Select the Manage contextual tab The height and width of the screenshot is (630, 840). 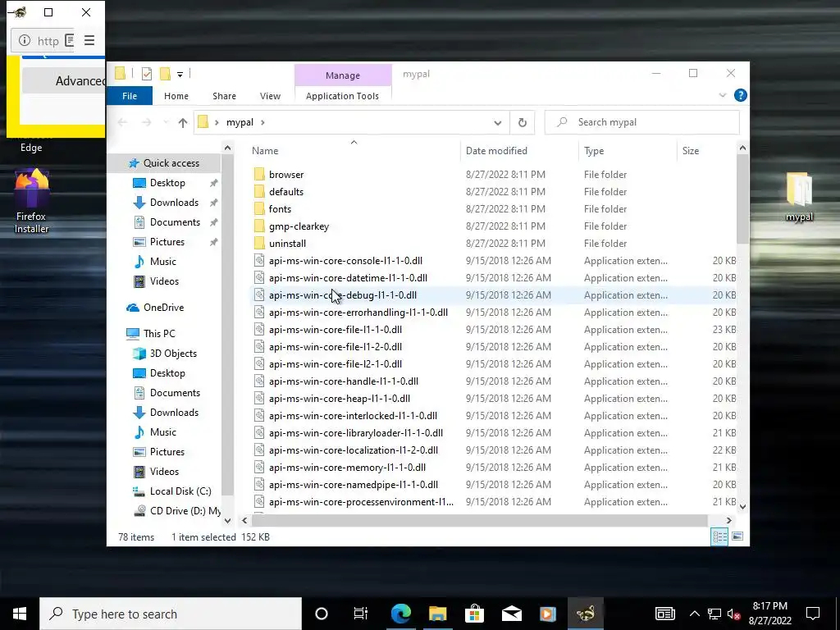pyautogui.click(x=343, y=75)
